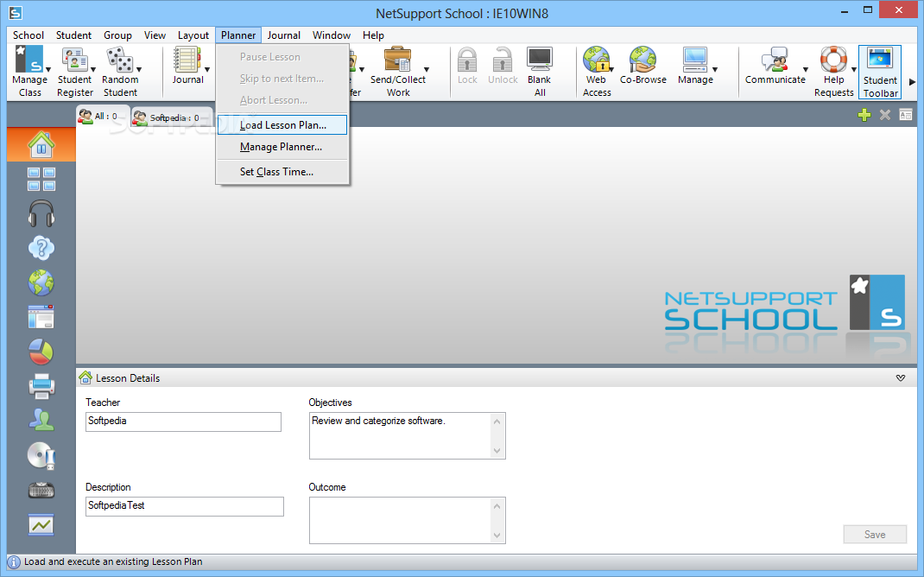Expand the Send/Collect Work dropdown arrow
The height and width of the screenshot is (577, 924).
click(x=427, y=70)
